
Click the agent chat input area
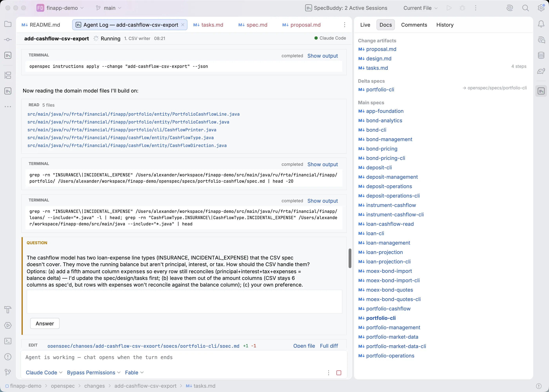184,358
